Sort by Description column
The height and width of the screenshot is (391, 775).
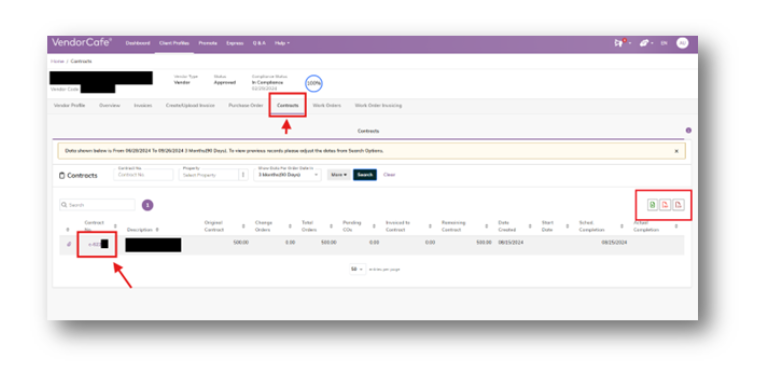(157, 230)
